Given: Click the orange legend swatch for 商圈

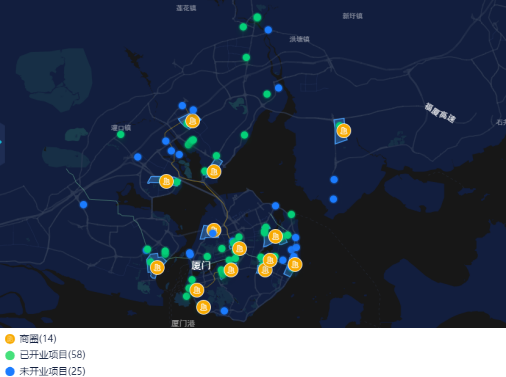Looking at the screenshot, I should point(10,339).
